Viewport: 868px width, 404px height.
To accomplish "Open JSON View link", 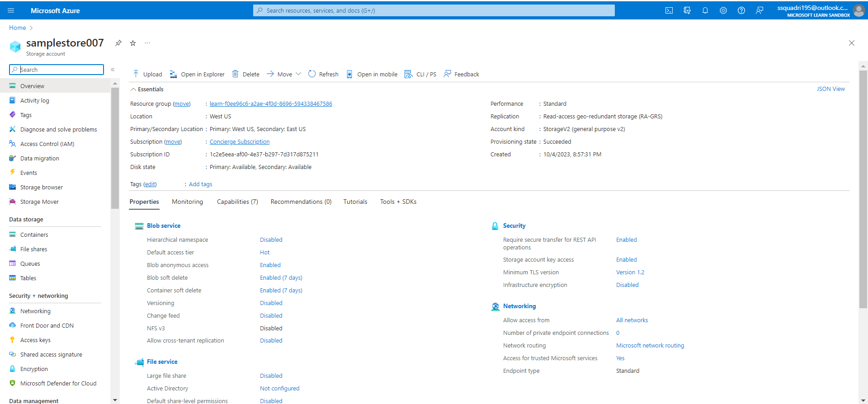I will pos(830,89).
